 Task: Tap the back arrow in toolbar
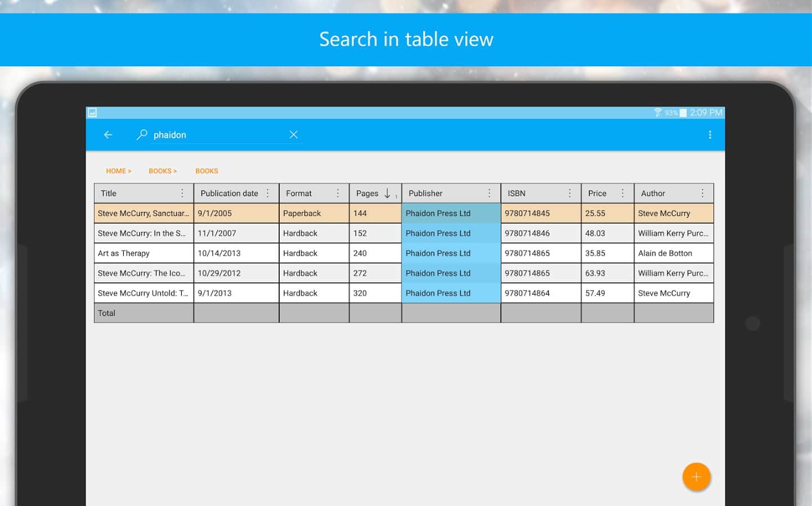coord(108,135)
